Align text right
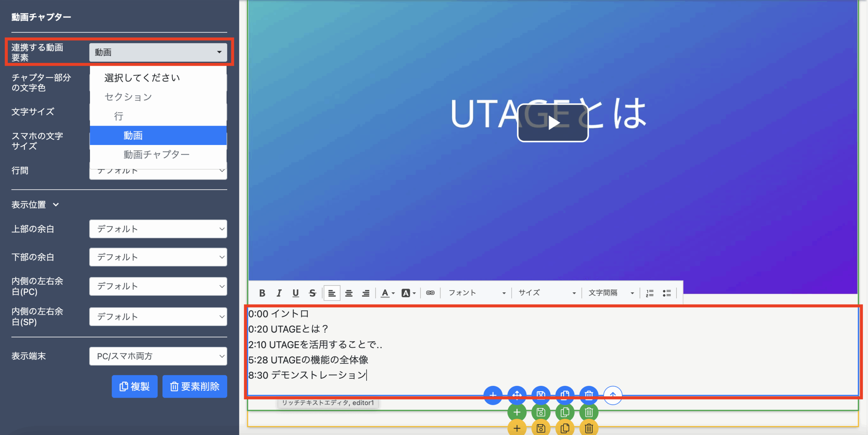Screen dimensions: 868x435 [x=366, y=293]
